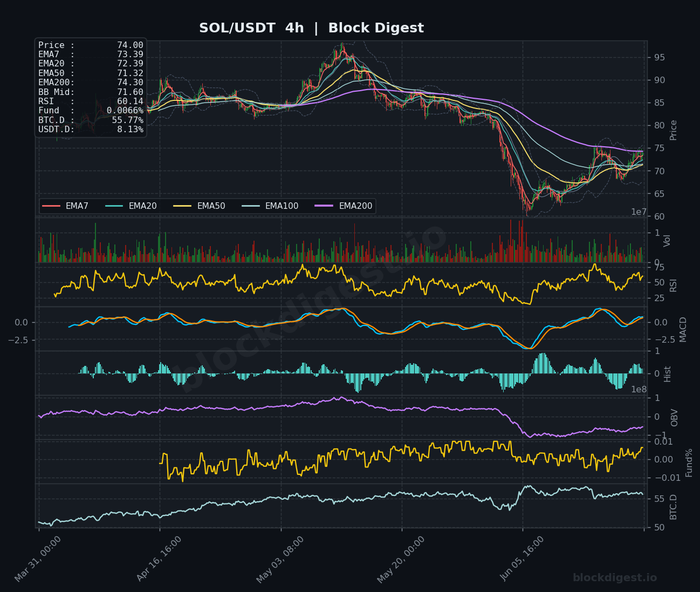
Task: Click the Fund% axis label
Action: (689, 462)
